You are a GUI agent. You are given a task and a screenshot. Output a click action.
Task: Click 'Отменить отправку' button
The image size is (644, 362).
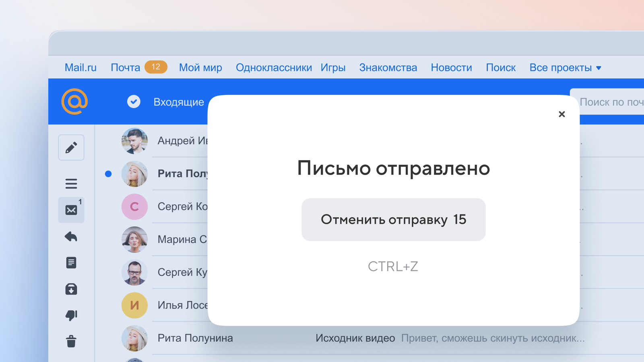(x=394, y=220)
